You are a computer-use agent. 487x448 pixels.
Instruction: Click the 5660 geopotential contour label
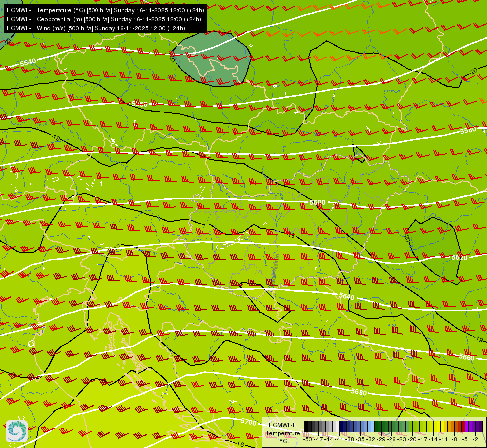tap(467, 357)
